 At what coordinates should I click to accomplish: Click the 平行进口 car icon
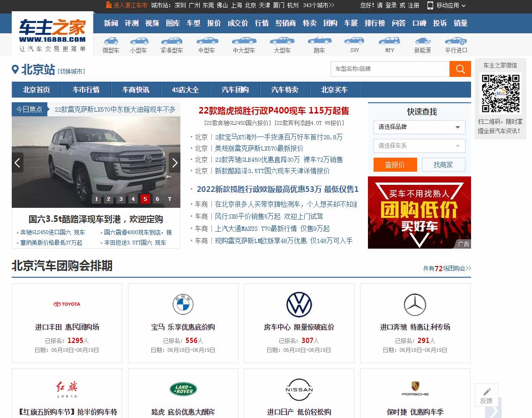click(456, 41)
